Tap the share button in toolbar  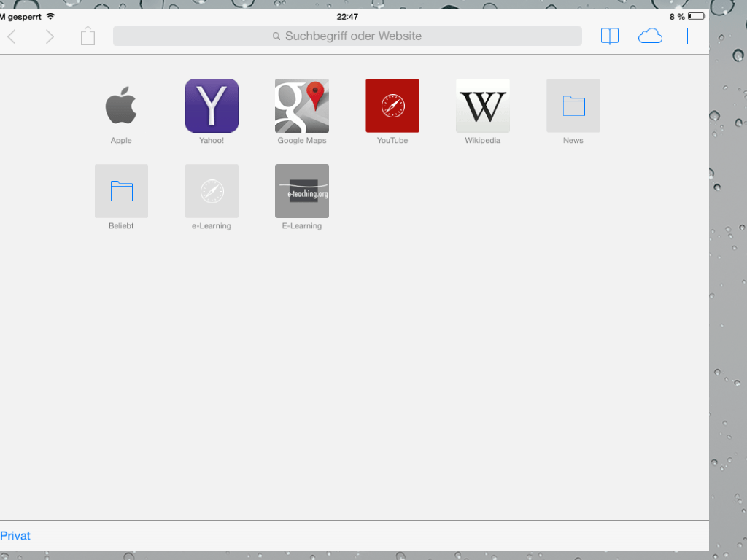pos(88,36)
